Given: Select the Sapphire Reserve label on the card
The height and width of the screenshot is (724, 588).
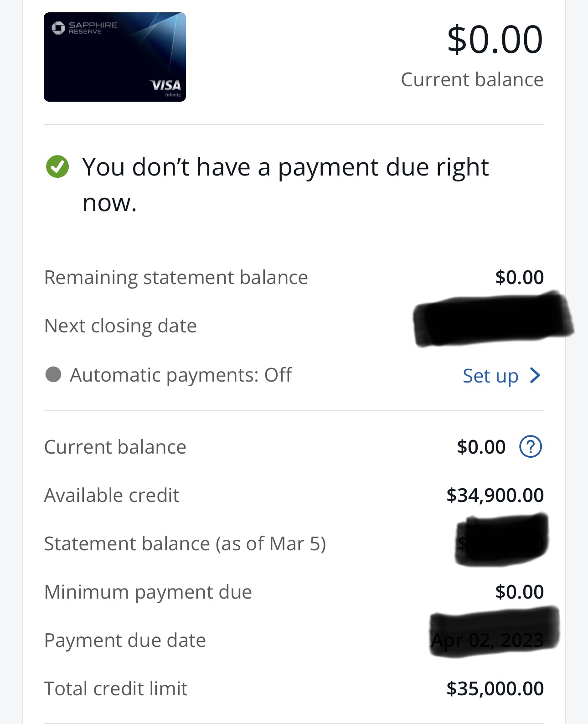Looking at the screenshot, I should tap(93, 28).
